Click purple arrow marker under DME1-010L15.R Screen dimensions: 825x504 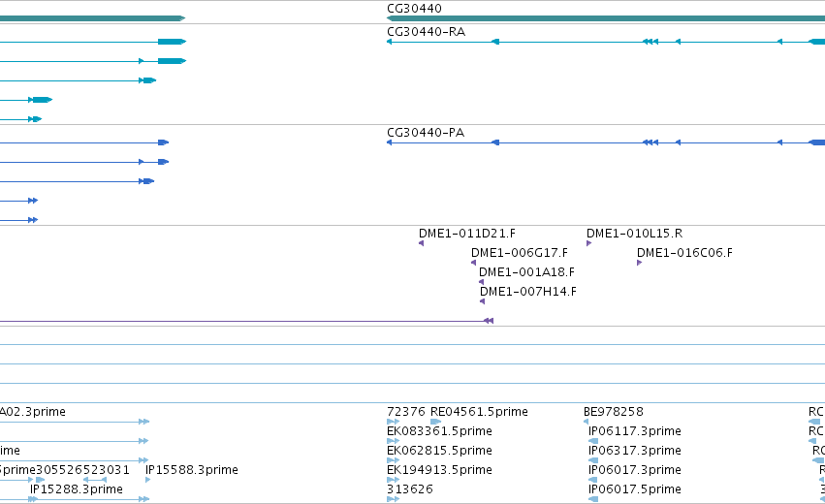pyautogui.click(x=588, y=243)
